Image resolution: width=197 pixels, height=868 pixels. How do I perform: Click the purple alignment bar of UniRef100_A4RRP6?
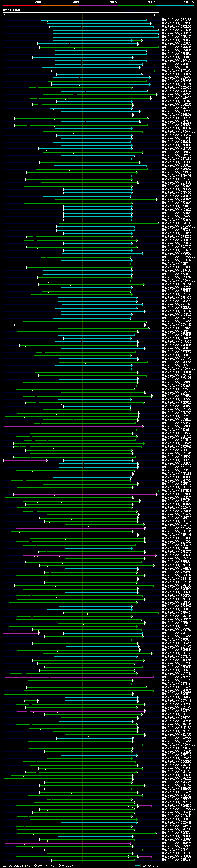tap(68, 843)
